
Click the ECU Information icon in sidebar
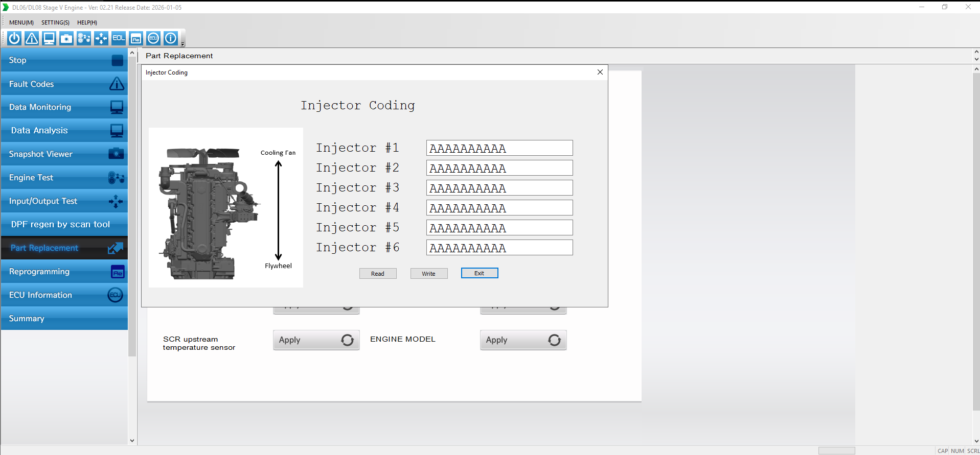coord(116,295)
